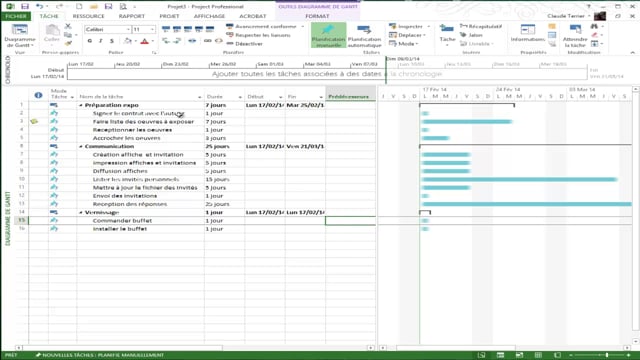The width and height of the screenshot is (640, 360).
Task: Click the split task icon
Action: 192,41
